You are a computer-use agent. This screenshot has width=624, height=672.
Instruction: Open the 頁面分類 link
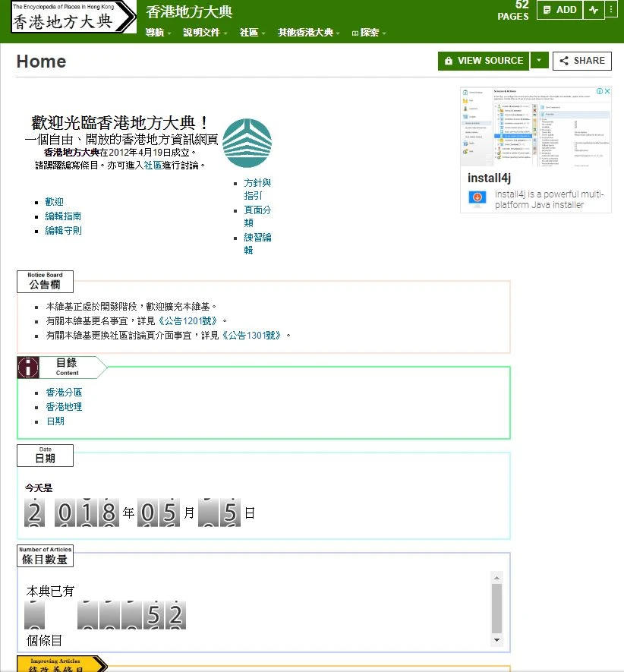[257, 216]
